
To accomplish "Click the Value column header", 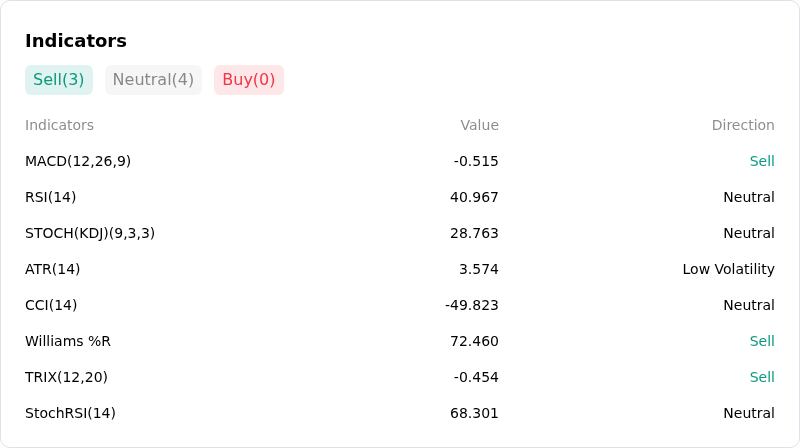I will (x=479, y=125).
